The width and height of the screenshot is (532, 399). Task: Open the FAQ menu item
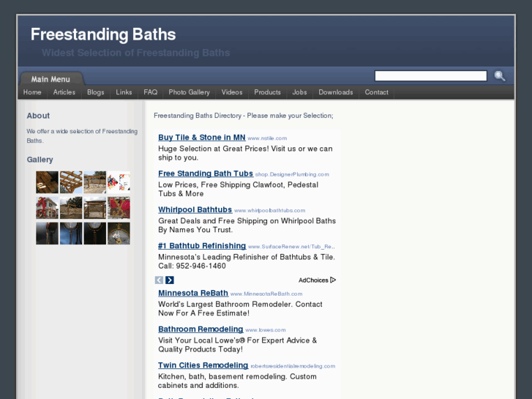click(x=150, y=92)
